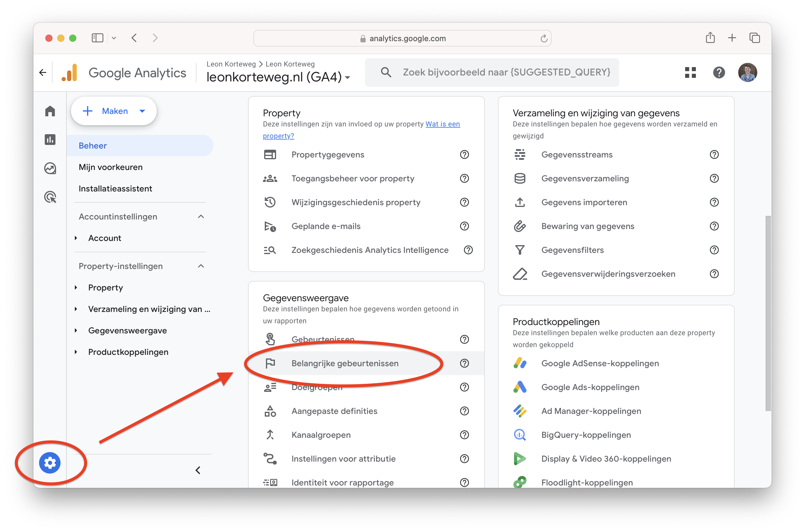
Task: Open the Google apps grid icon
Action: pyautogui.click(x=690, y=72)
